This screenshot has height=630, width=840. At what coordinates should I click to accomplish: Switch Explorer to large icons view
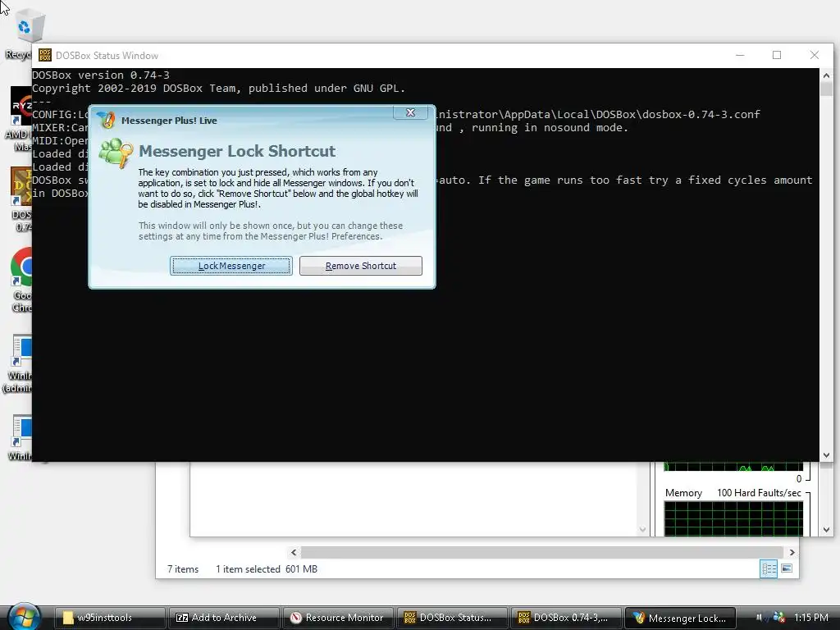pos(787,568)
